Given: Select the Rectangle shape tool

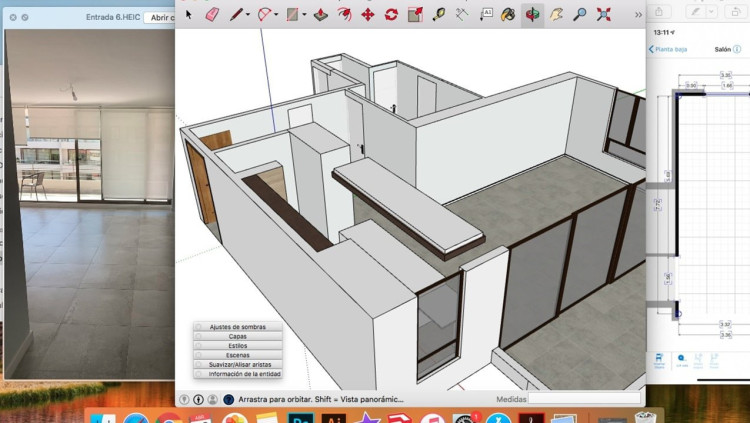Looking at the screenshot, I should tap(292, 15).
